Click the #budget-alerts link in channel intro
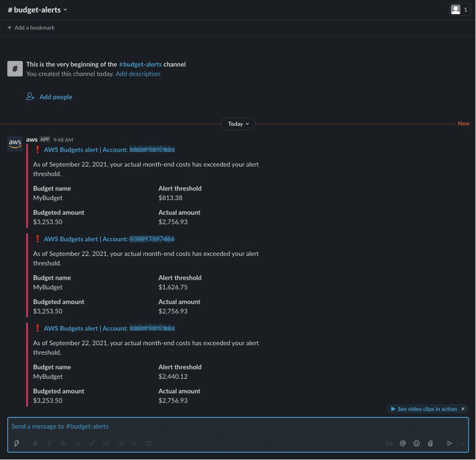Image resolution: width=476 pixels, height=460 pixels. click(140, 64)
